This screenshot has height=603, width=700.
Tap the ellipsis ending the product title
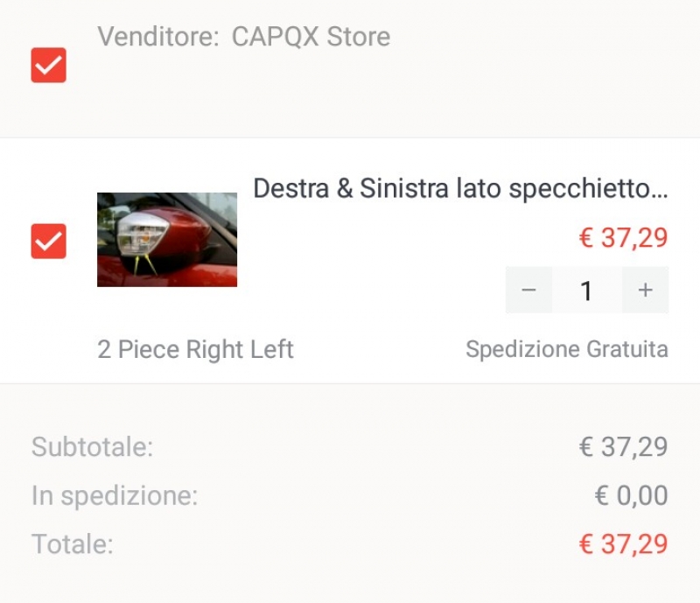659,195
